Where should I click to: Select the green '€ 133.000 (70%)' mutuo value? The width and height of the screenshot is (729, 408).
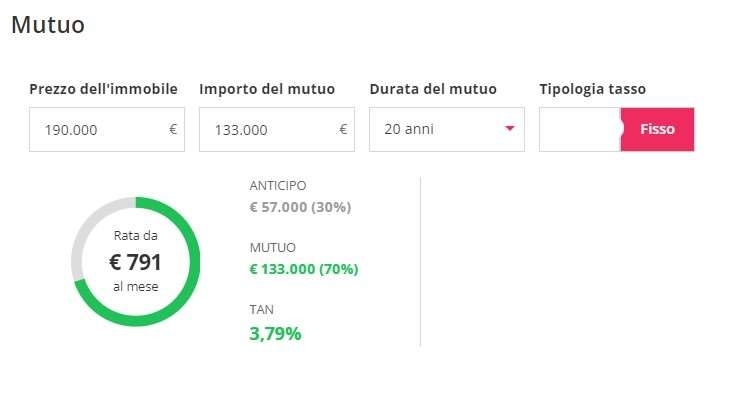[x=304, y=269]
